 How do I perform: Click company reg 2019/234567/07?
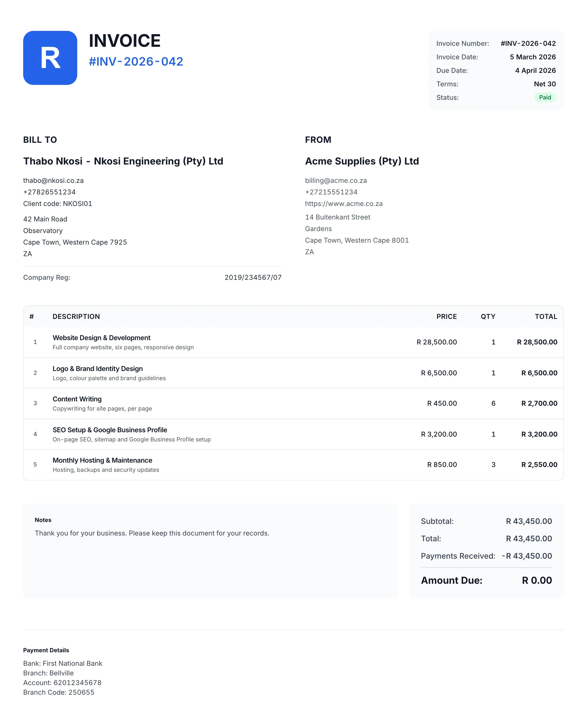(253, 277)
